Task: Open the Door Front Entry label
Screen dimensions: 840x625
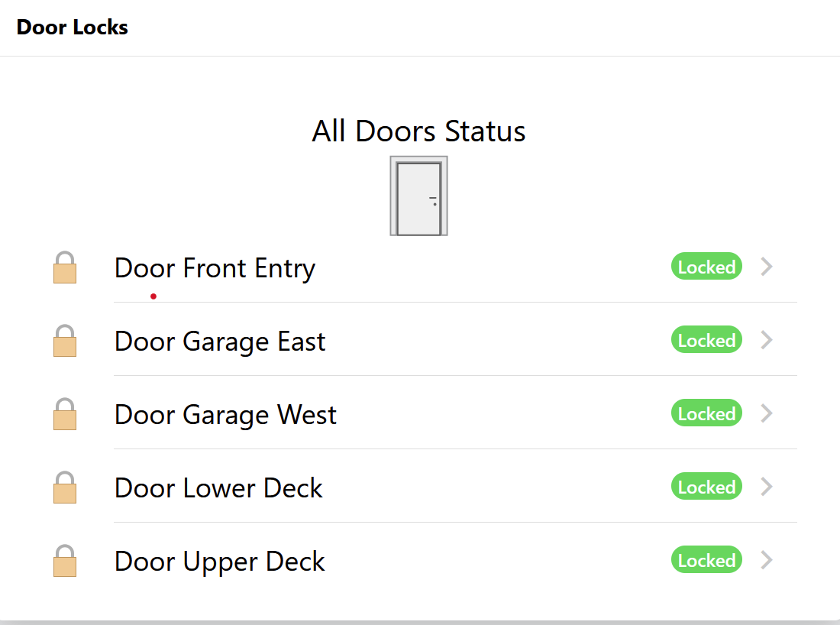Action: [215, 268]
